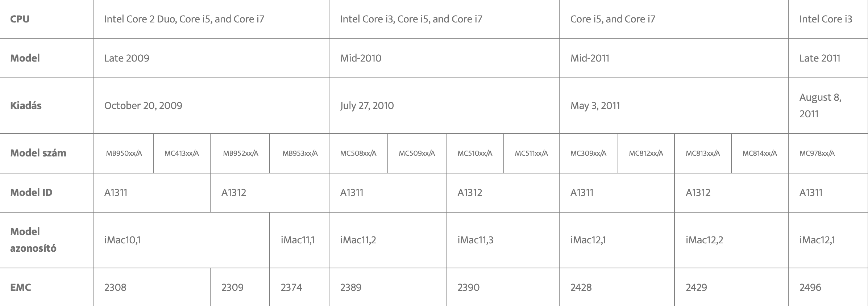
Task: Click the MB950xx/A model number cell
Action: (123, 154)
